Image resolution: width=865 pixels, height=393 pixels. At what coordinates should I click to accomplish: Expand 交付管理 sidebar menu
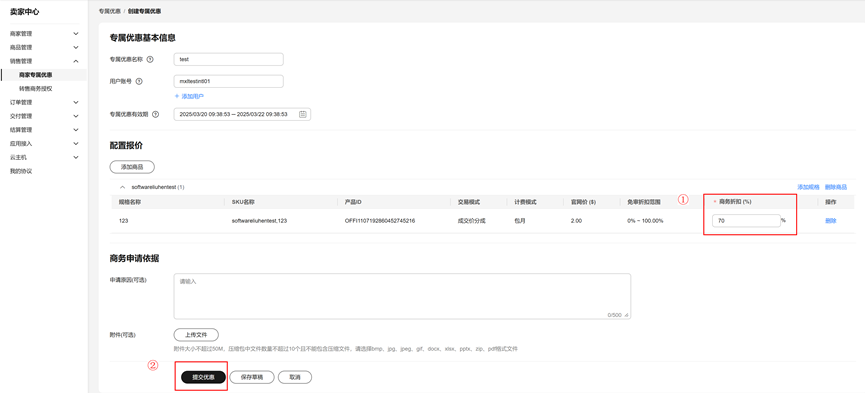tap(76, 116)
